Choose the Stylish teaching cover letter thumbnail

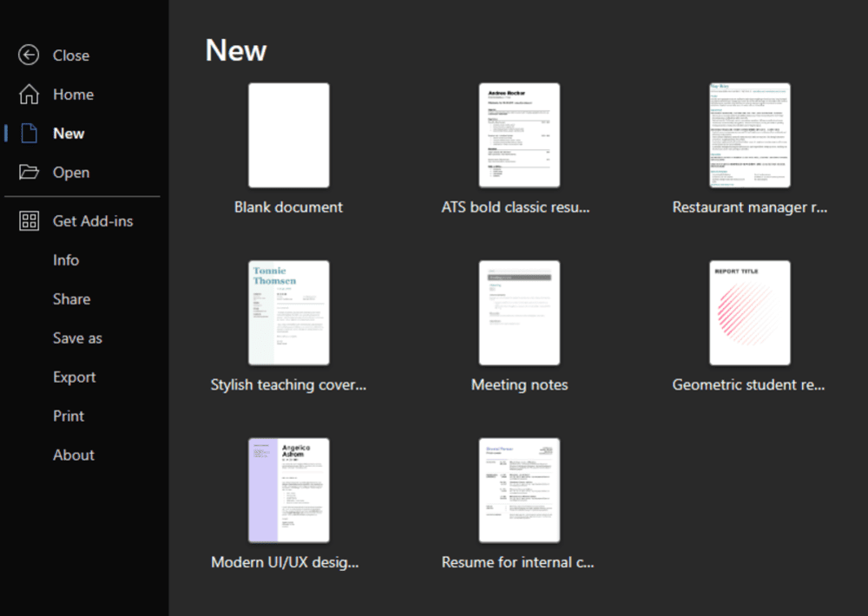click(289, 312)
